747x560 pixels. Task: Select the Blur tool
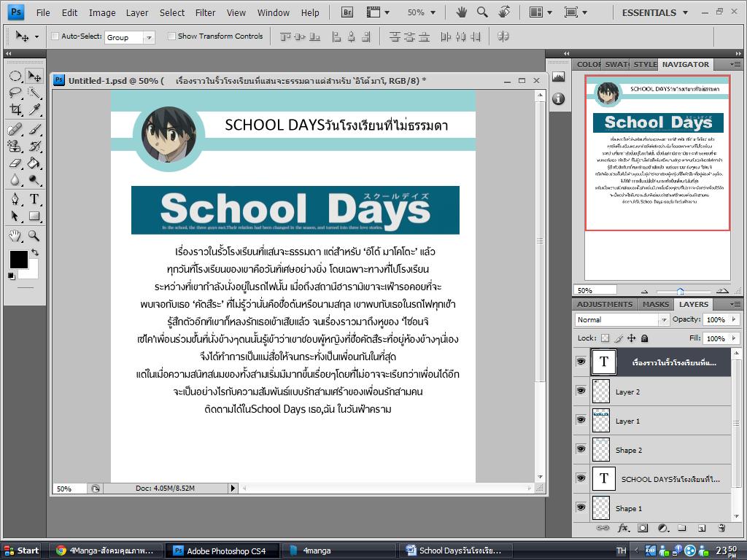point(15,180)
